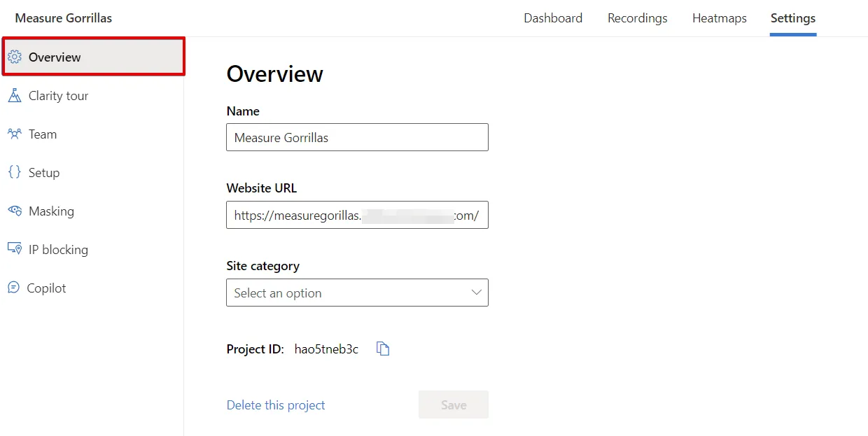
Task: Click the Project ID label text
Action: point(255,349)
